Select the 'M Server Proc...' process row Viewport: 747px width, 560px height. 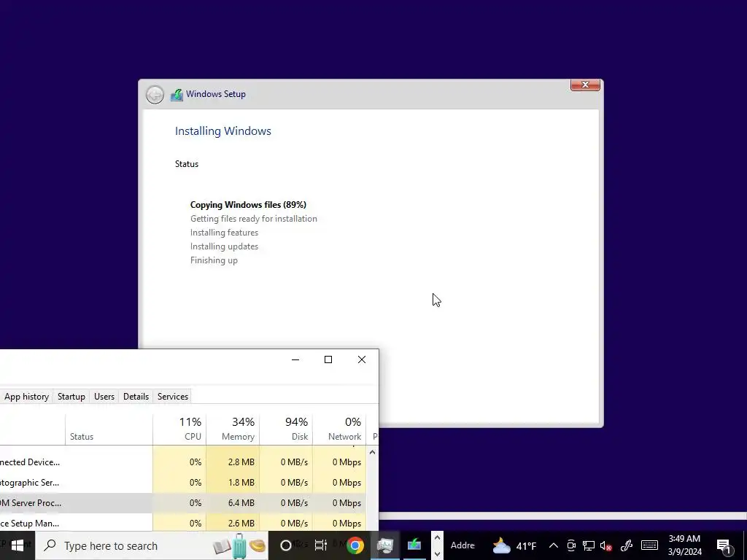(183, 503)
